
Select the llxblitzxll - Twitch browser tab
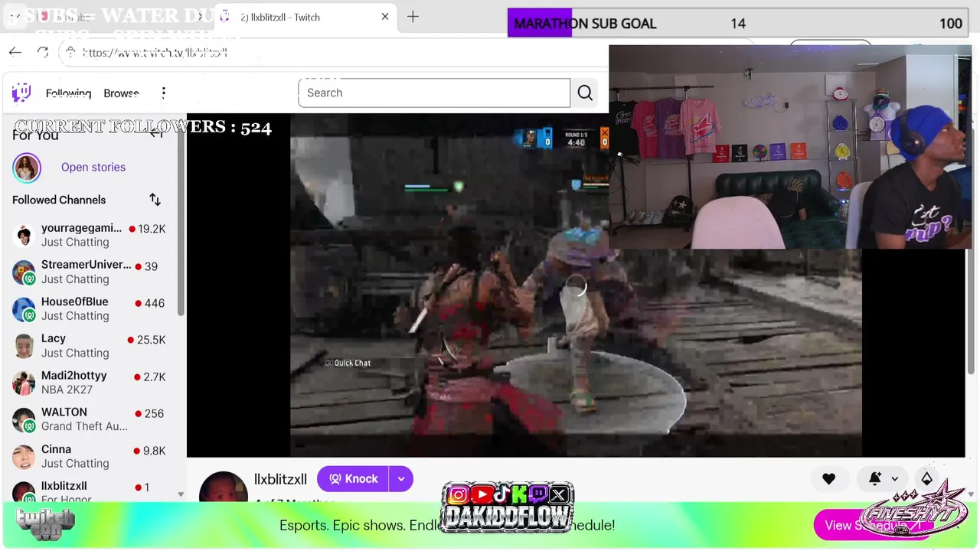[x=304, y=17]
